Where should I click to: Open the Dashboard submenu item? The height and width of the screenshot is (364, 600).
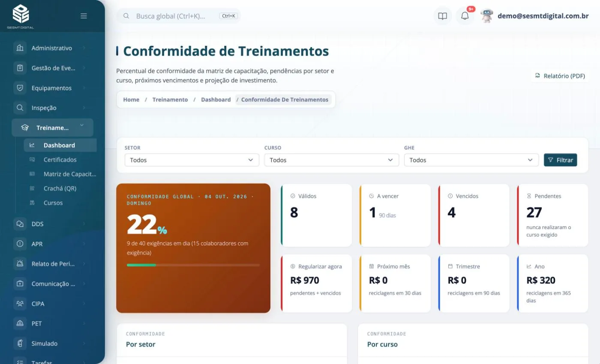[60, 145]
